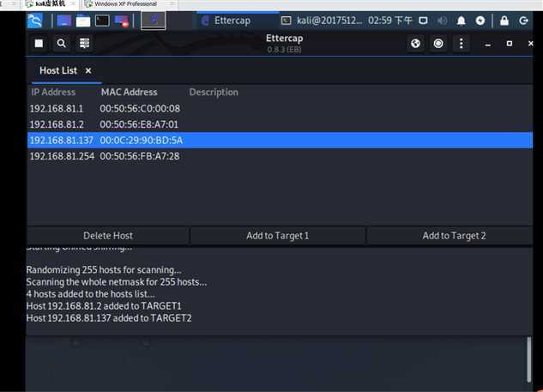The image size is (543, 392).
Task: Sort by the IP Address column header
Action: coord(53,92)
